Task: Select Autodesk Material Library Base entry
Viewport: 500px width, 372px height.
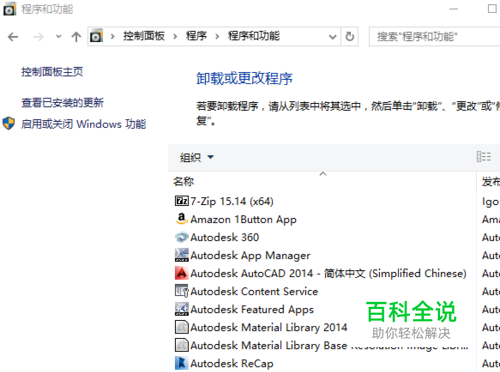Action: [329, 345]
